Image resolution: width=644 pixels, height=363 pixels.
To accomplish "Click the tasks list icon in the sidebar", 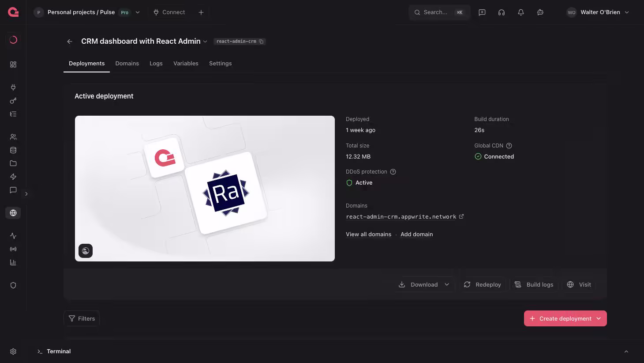I will 13,114.
